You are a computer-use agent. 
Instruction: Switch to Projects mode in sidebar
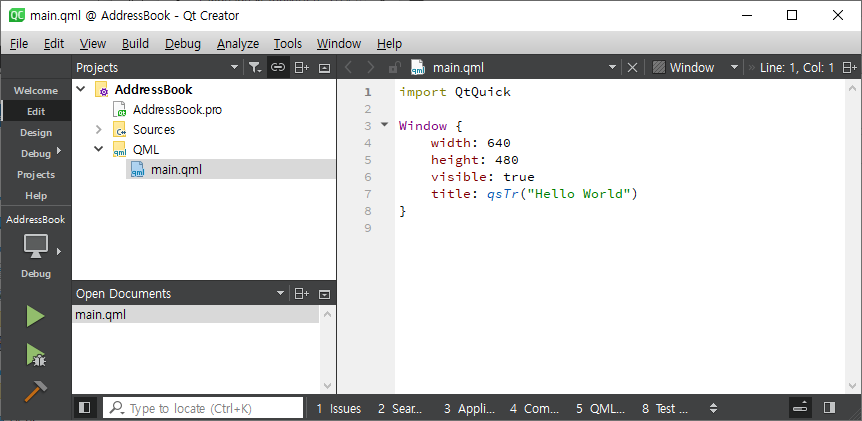(x=36, y=174)
